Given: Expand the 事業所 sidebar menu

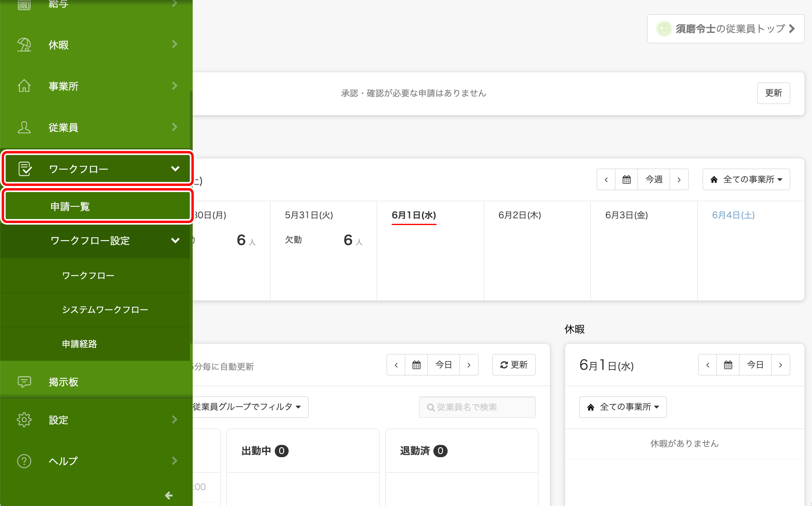Looking at the screenshot, I should point(174,85).
